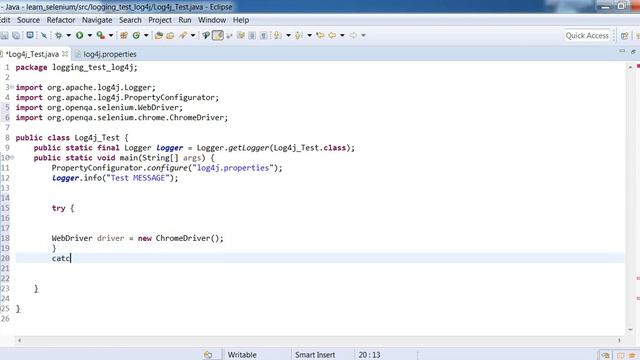Open the Window menu
This screenshot has width=640, height=360.
click(x=212, y=20)
